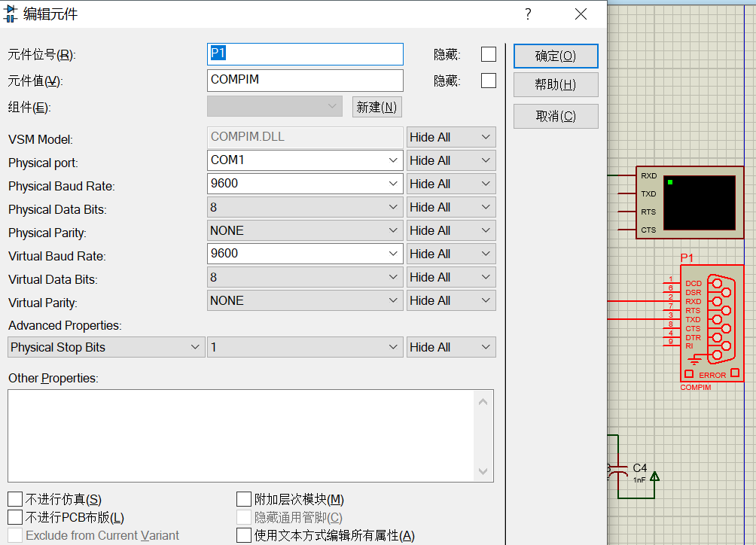Click COMPIM label below connector
The width and height of the screenshot is (756, 545).
pyautogui.click(x=695, y=387)
